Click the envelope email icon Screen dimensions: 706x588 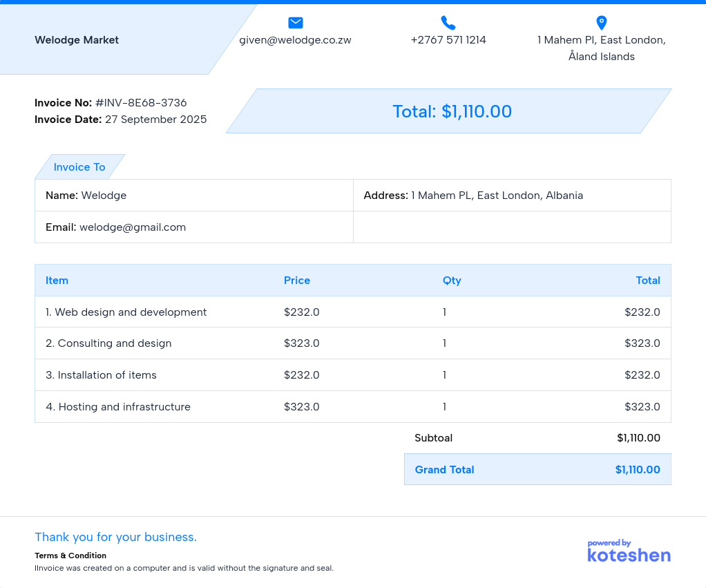tap(296, 23)
